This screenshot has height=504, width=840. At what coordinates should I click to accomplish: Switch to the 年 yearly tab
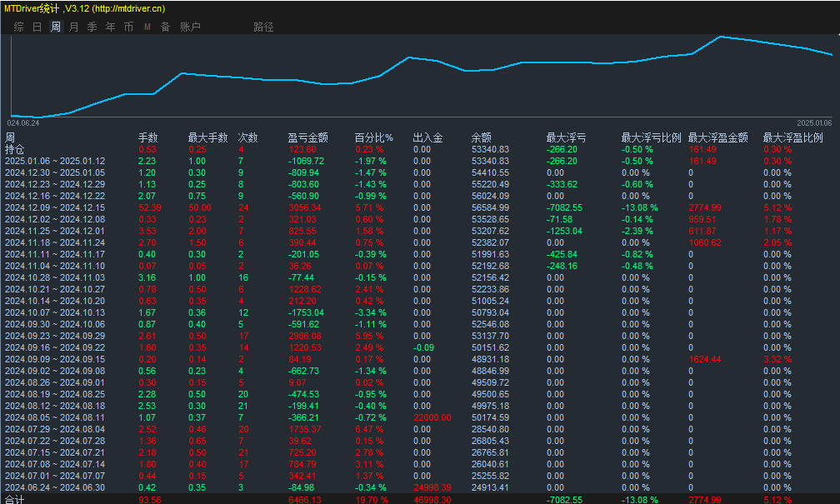pyautogui.click(x=110, y=27)
